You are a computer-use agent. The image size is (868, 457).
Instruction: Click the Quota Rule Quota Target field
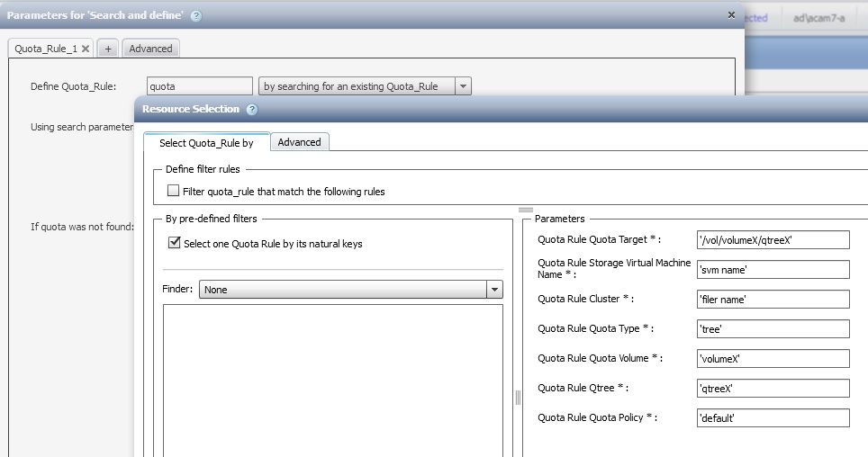point(773,239)
